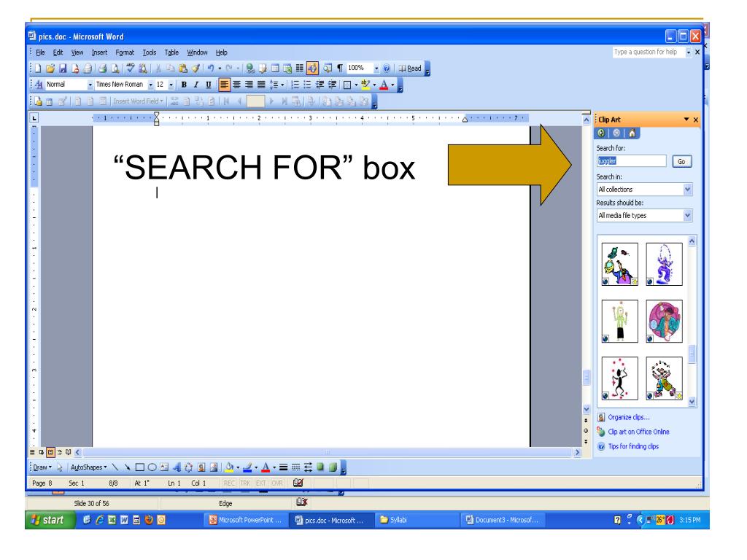Apply numbered list formatting
This screenshot has height=560, width=747.
pos(295,85)
